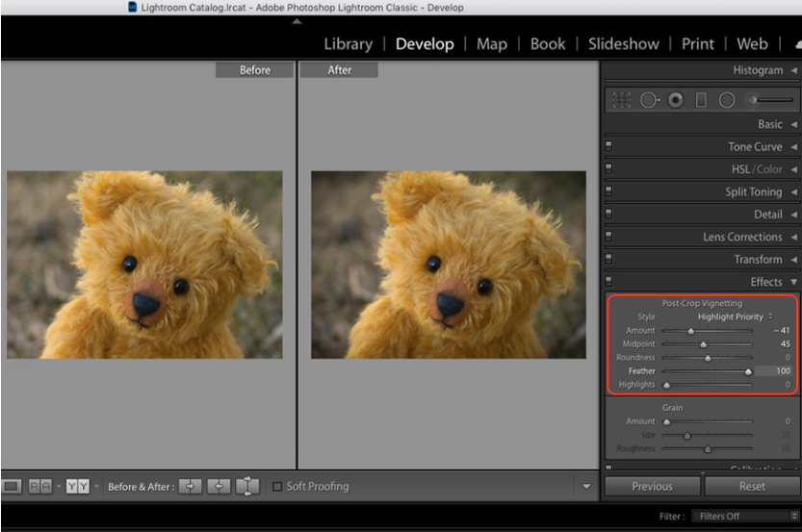802x532 pixels.
Task: Select the Adjustment Brush tool
Action: point(770,100)
